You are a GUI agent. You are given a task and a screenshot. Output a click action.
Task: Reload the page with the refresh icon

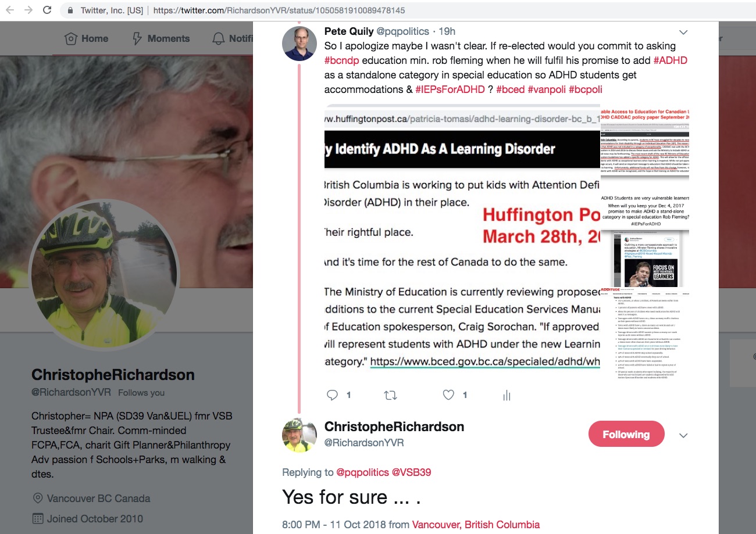click(x=47, y=10)
